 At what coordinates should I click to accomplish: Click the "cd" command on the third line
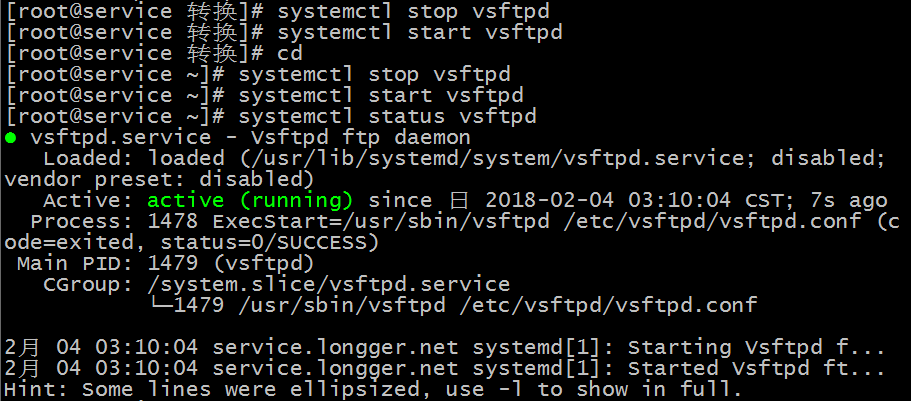(290, 54)
